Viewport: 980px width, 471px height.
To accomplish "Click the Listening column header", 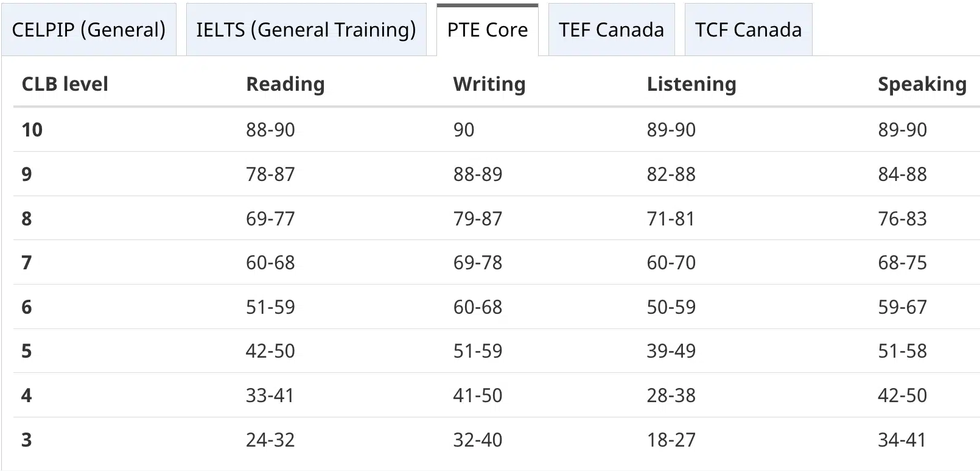I will point(691,84).
